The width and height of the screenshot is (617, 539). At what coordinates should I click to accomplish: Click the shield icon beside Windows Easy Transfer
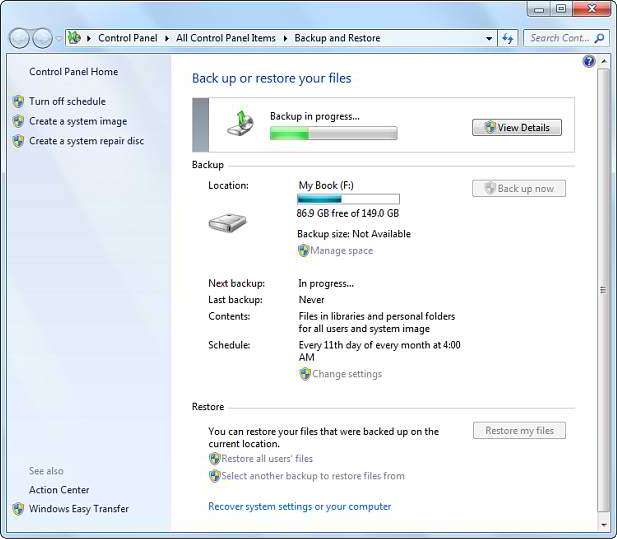click(18, 509)
